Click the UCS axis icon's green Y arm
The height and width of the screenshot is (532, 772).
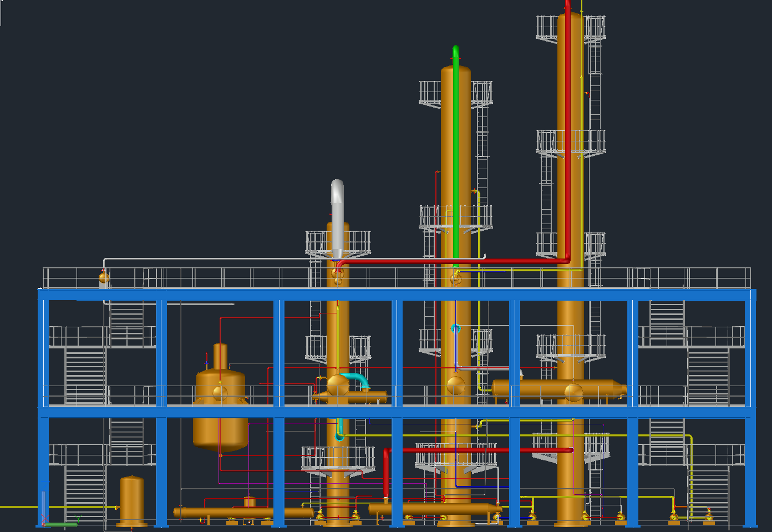(x=60, y=524)
